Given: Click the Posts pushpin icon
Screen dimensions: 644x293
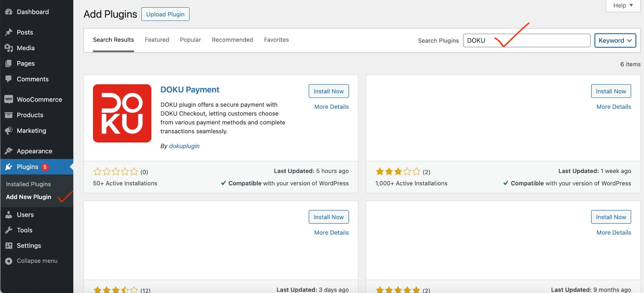Looking at the screenshot, I should click(8, 32).
